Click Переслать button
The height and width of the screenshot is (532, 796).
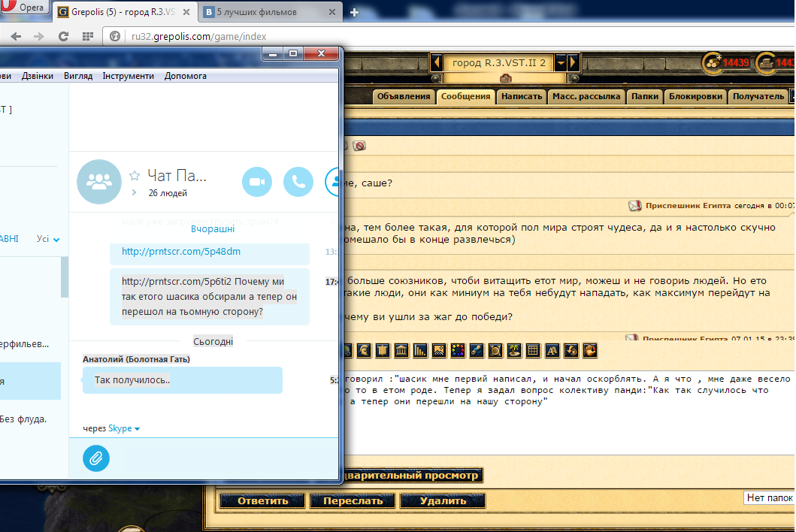(353, 501)
